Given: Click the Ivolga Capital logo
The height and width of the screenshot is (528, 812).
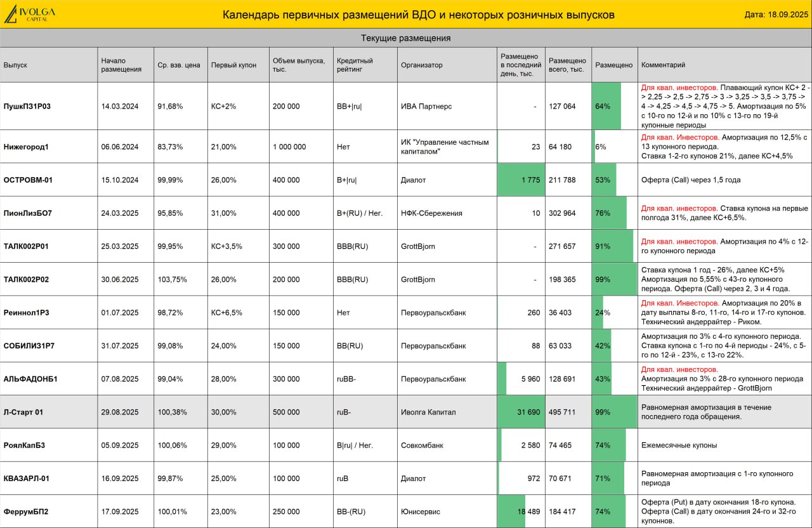Looking at the screenshot, I should [x=29, y=14].
